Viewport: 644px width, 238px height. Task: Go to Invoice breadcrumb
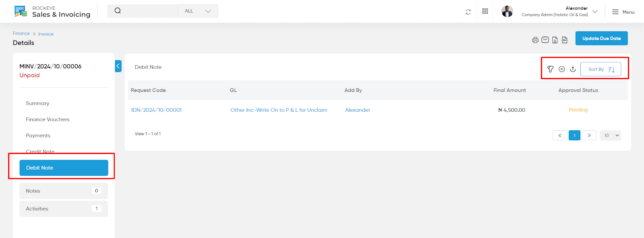click(46, 34)
